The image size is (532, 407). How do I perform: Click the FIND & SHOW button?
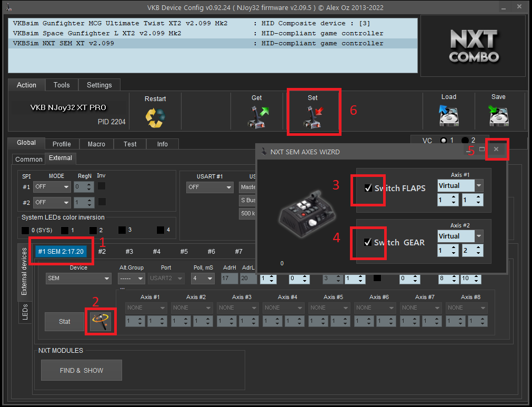[82, 370]
